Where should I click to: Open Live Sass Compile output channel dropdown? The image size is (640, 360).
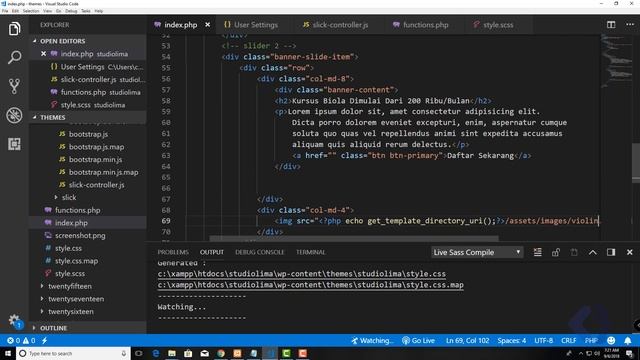click(477, 252)
